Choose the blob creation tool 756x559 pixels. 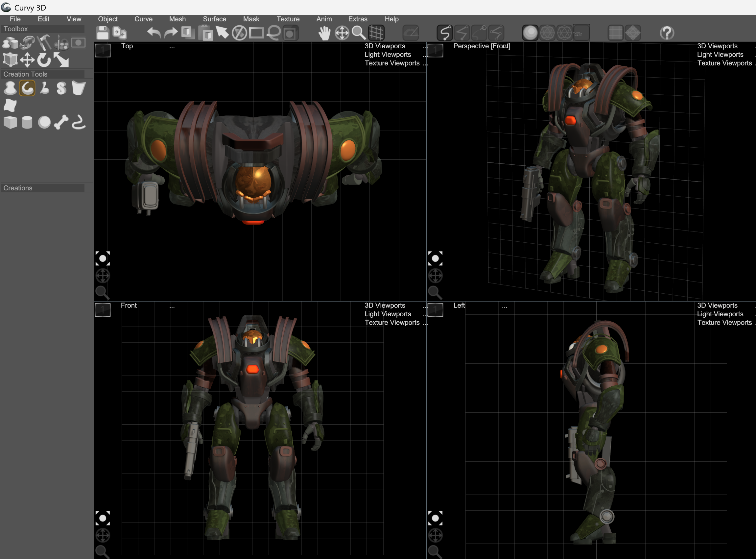pyautogui.click(x=10, y=88)
